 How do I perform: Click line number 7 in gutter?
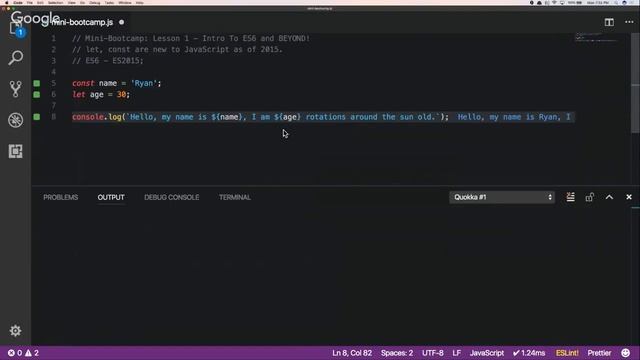click(x=53, y=106)
